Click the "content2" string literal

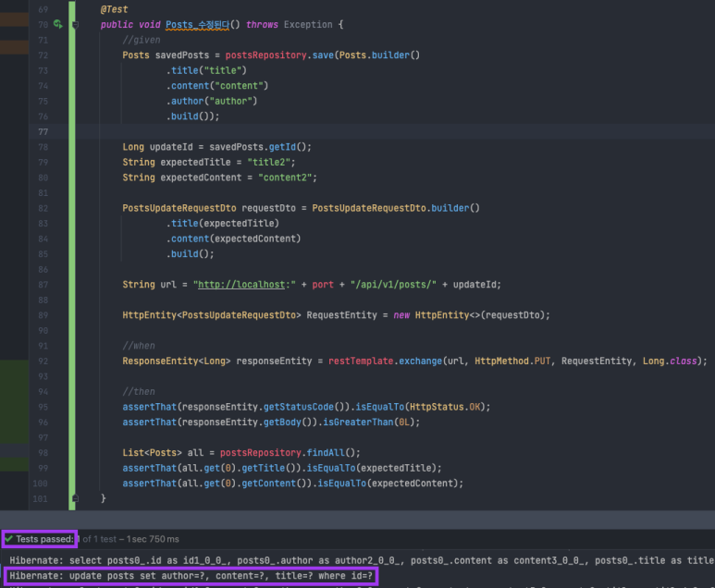[285, 178]
